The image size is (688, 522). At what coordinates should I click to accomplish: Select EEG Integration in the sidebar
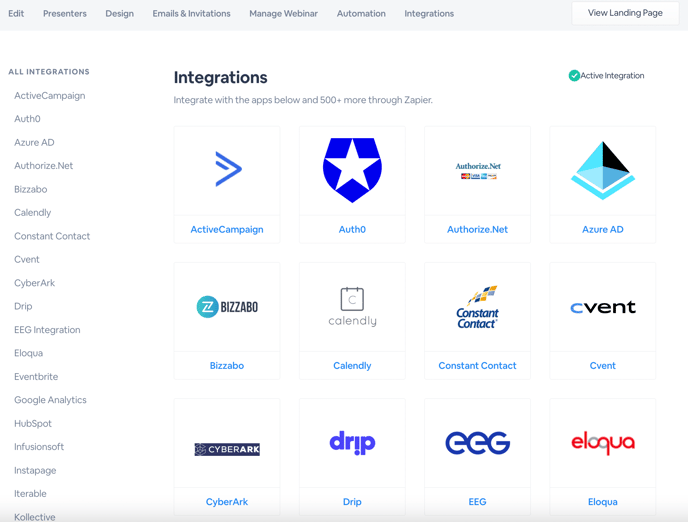47,330
